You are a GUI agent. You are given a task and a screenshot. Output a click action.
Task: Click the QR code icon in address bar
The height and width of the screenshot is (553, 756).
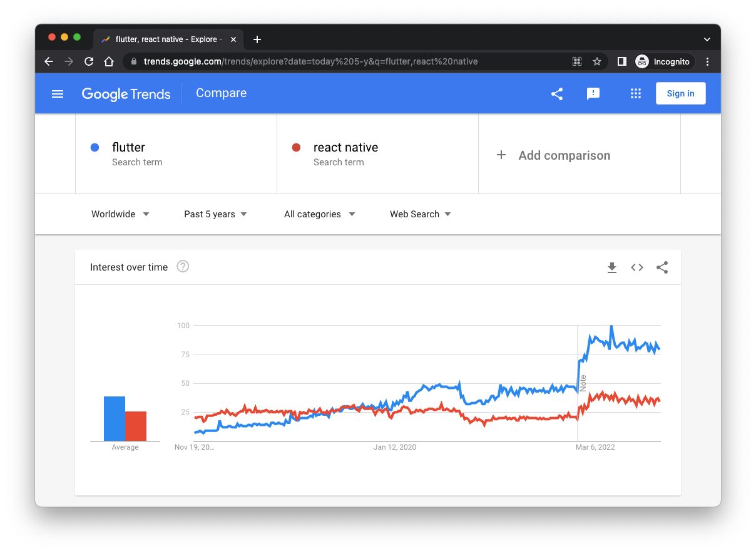click(577, 61)
